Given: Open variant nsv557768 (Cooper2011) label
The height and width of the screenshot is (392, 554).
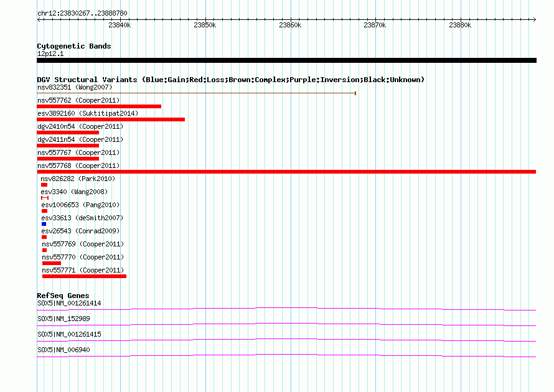Looking at the screenshot, I should coord(78,166).
